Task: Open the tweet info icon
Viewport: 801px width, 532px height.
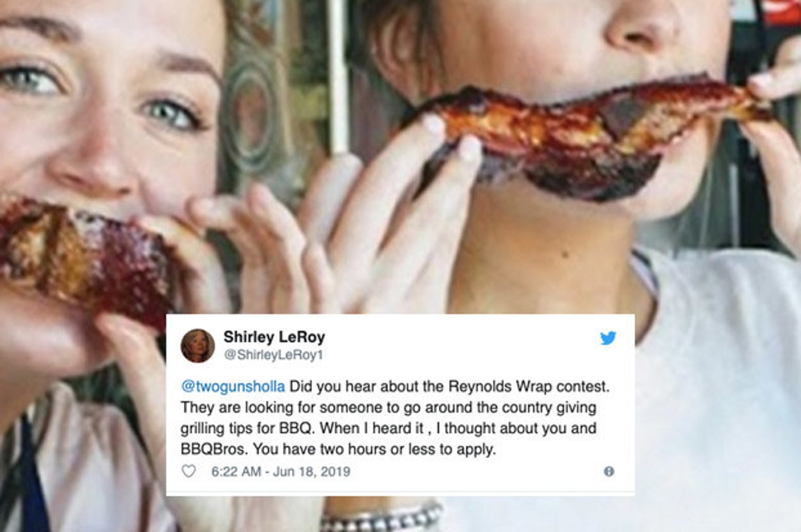Action: 609,472
